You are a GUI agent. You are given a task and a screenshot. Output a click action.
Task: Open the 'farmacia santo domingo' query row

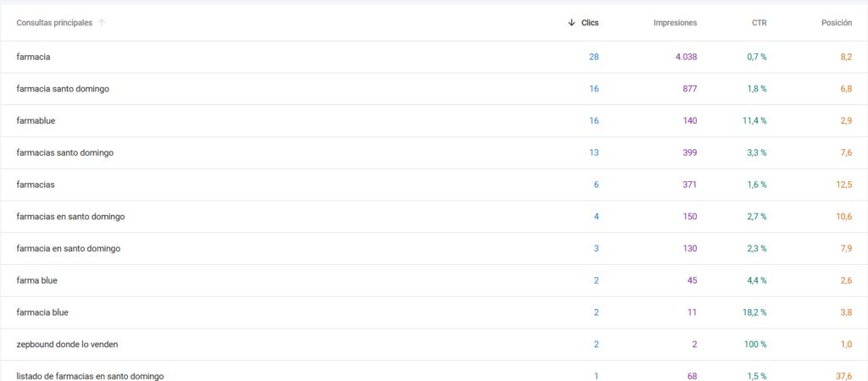click(x=434, y=88)
